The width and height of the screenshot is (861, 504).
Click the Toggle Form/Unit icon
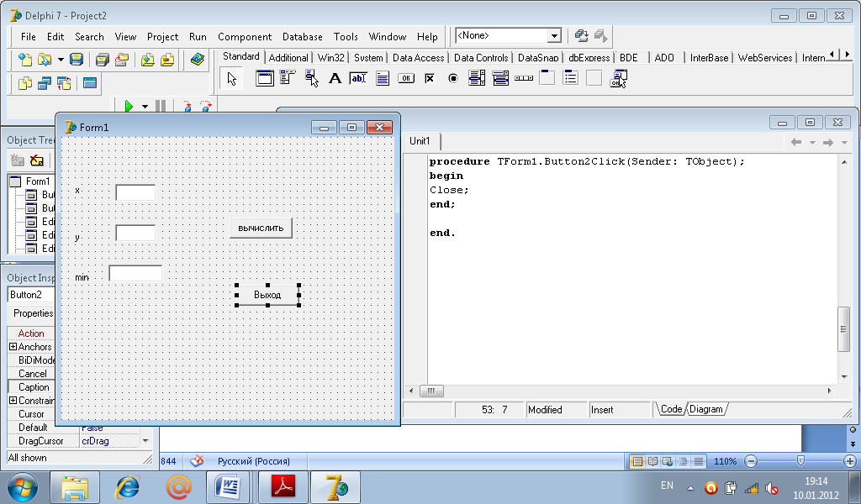pyautogui.click(x=64, y=83)
